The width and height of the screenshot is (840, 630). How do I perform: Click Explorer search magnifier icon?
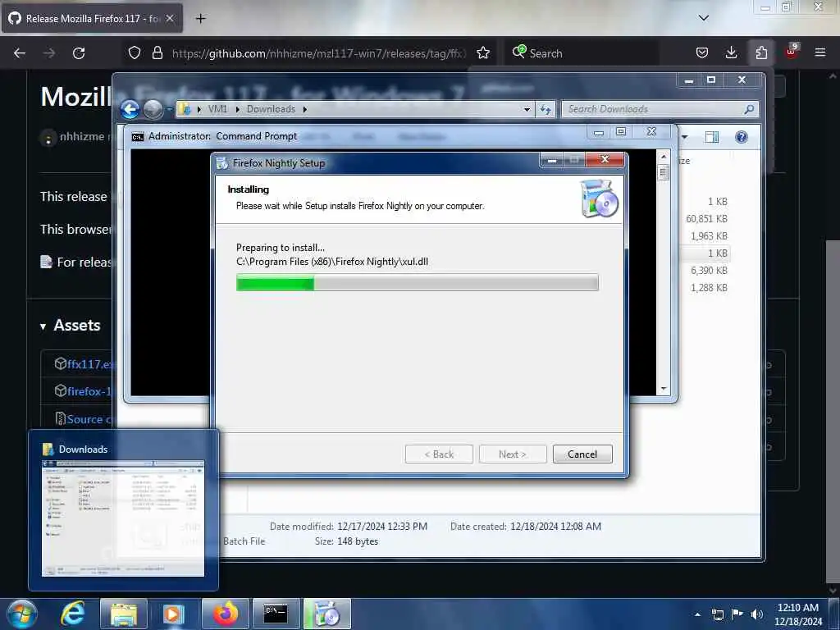749,109
